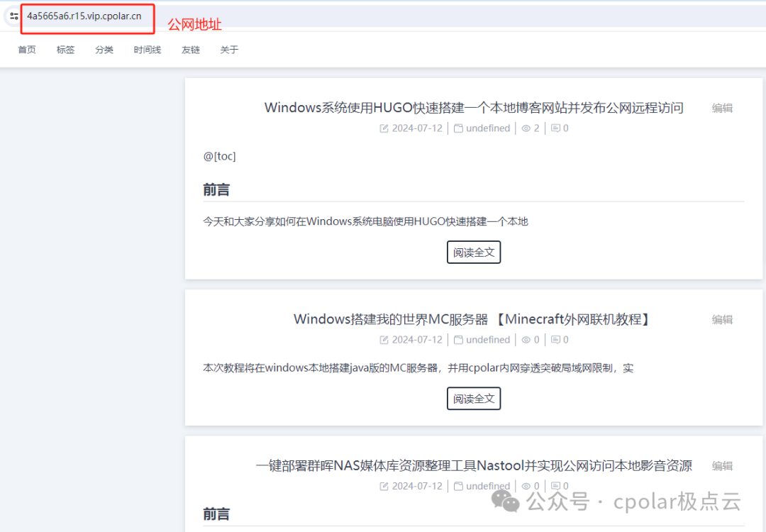Screen dimensions: 766x532
Task: Click the folder category icon on the HUGO post
Action: (x=459, y=128)
